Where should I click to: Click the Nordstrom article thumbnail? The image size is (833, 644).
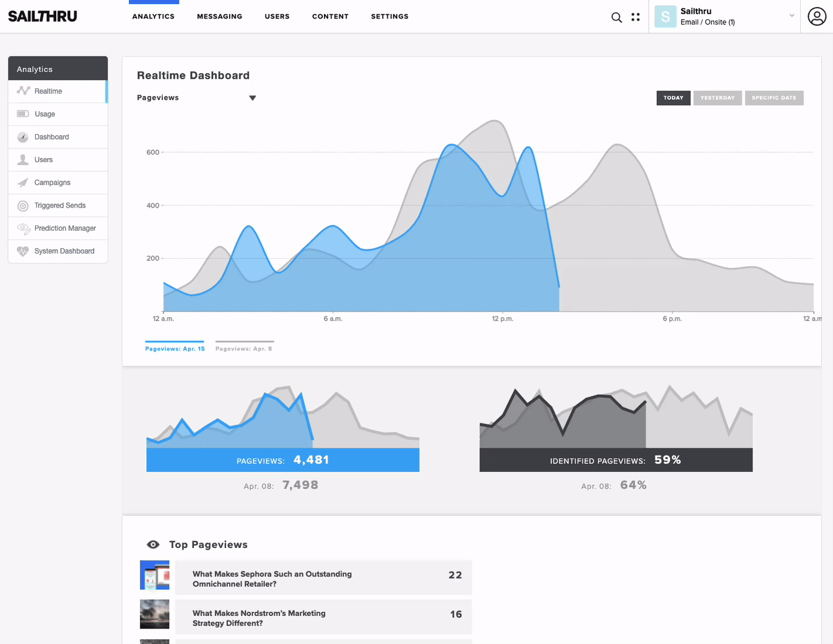pos(155,614)
